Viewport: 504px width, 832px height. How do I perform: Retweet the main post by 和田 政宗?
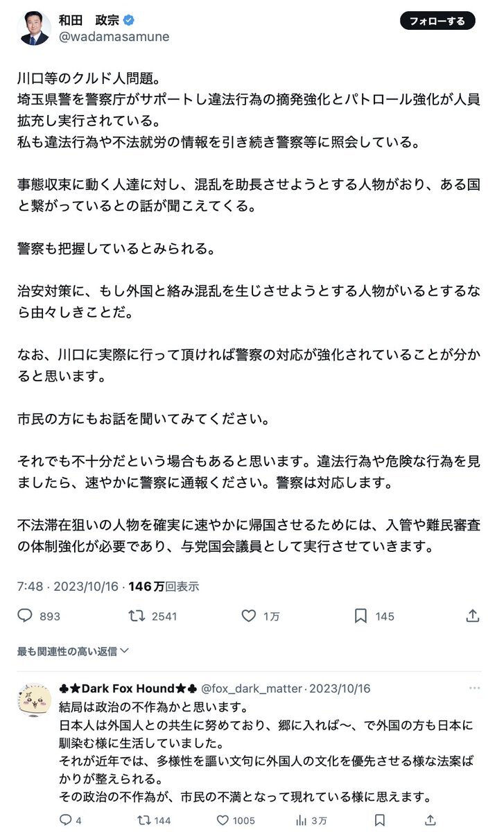[137, 616]
